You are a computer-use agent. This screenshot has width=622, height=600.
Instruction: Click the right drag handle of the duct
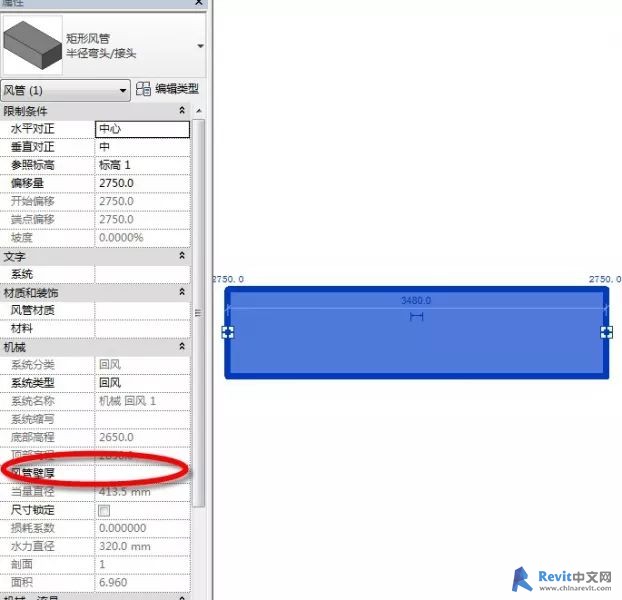tap(607, 332)
